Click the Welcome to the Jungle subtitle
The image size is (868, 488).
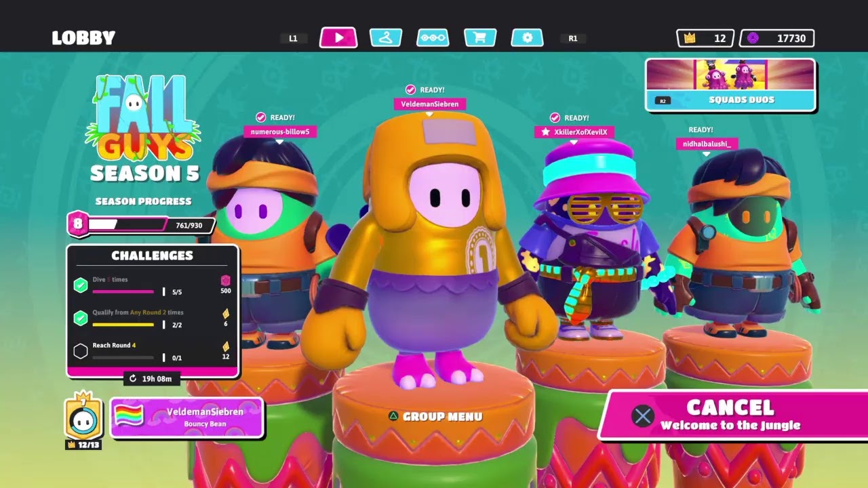[x=730, y=426]
